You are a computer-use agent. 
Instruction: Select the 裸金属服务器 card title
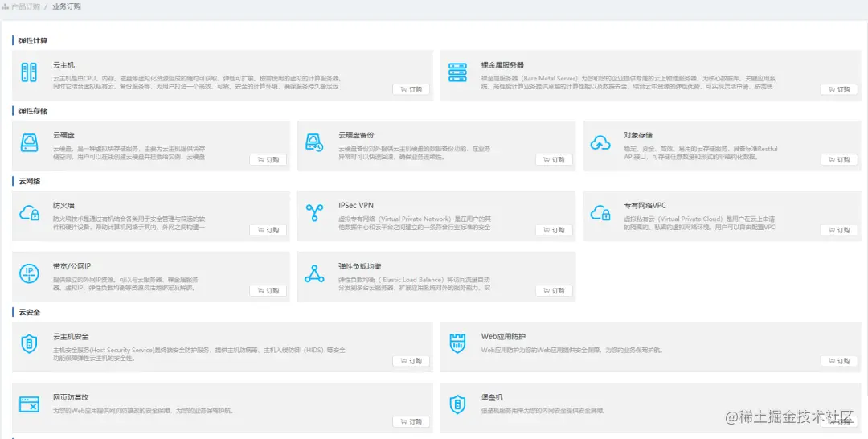coord(502,65)
